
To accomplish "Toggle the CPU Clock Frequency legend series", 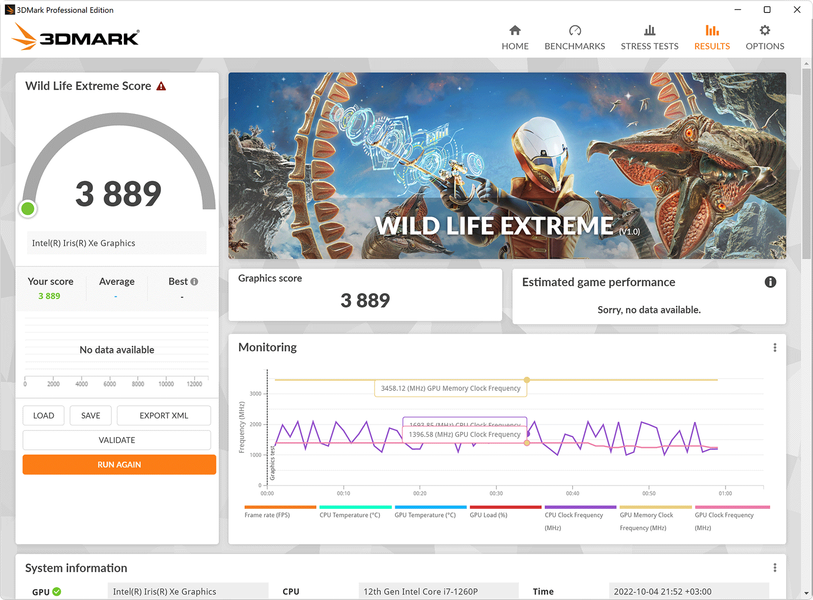I will 580,518.
